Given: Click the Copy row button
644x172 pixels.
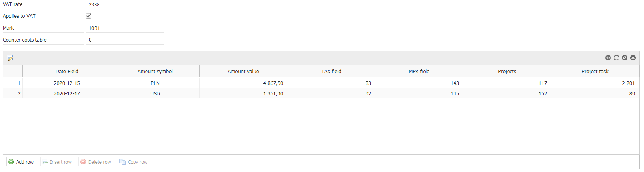Looking at the screenshot, I should [x=134, y=162].
